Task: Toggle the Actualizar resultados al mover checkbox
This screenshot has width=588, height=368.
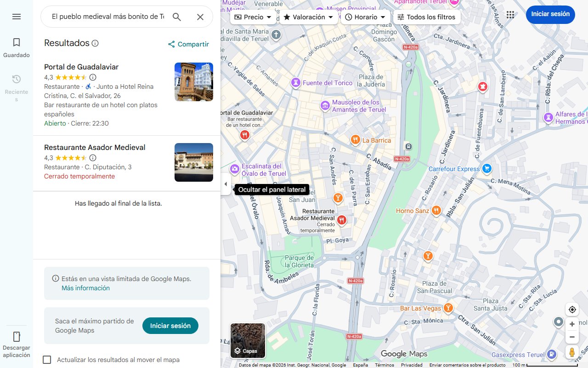Action: click(47, 360)
